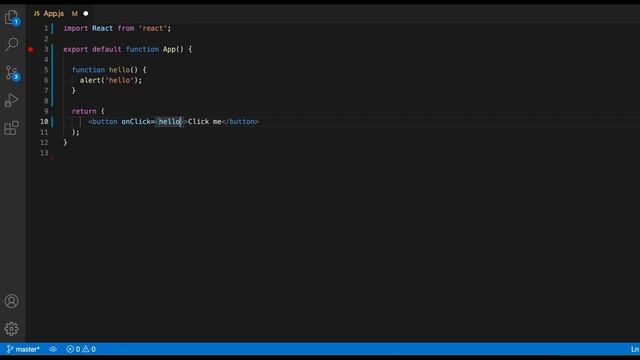Screen dimensions: 640x360
Task: Click the 'react' string literal
Action: click(x=153, y=29)
